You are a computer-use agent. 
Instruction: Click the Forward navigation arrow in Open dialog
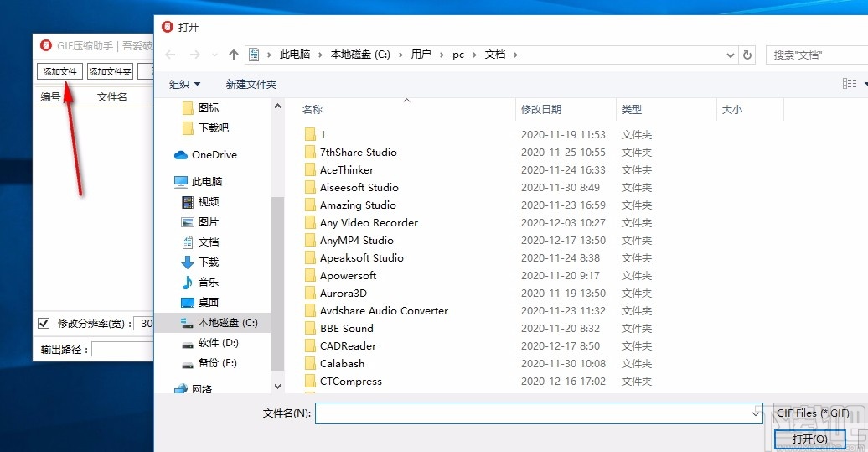195,55
